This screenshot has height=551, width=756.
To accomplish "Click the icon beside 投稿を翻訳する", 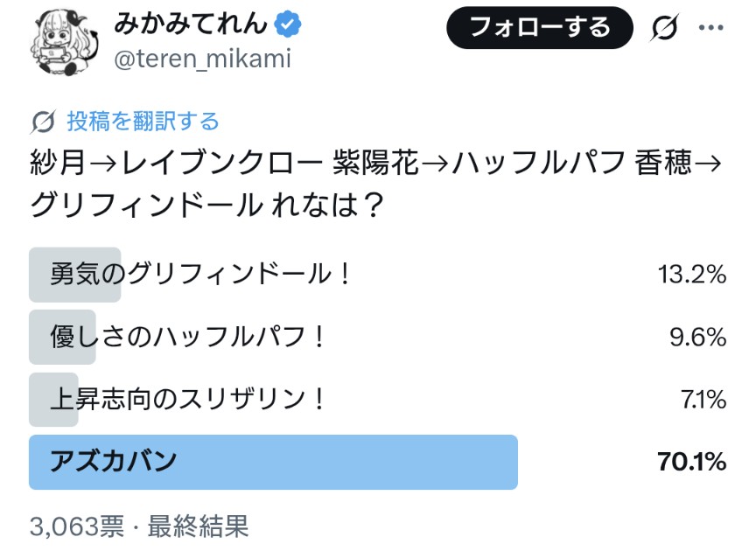I will coord(43,122).
